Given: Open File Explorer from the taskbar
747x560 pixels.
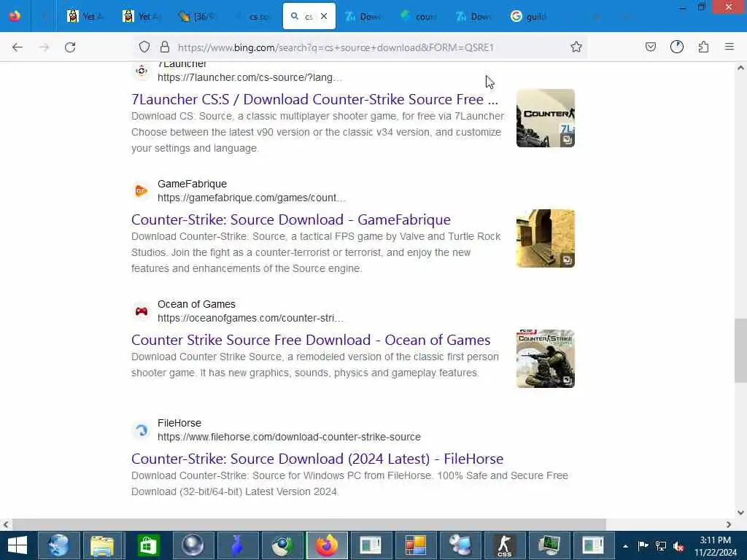Looking at the screenshot, I should pyautogui.click(x=102, y=545).
